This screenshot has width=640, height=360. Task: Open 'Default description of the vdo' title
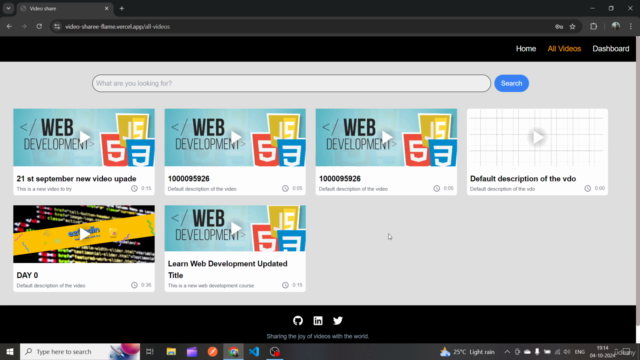click(523, 179)
